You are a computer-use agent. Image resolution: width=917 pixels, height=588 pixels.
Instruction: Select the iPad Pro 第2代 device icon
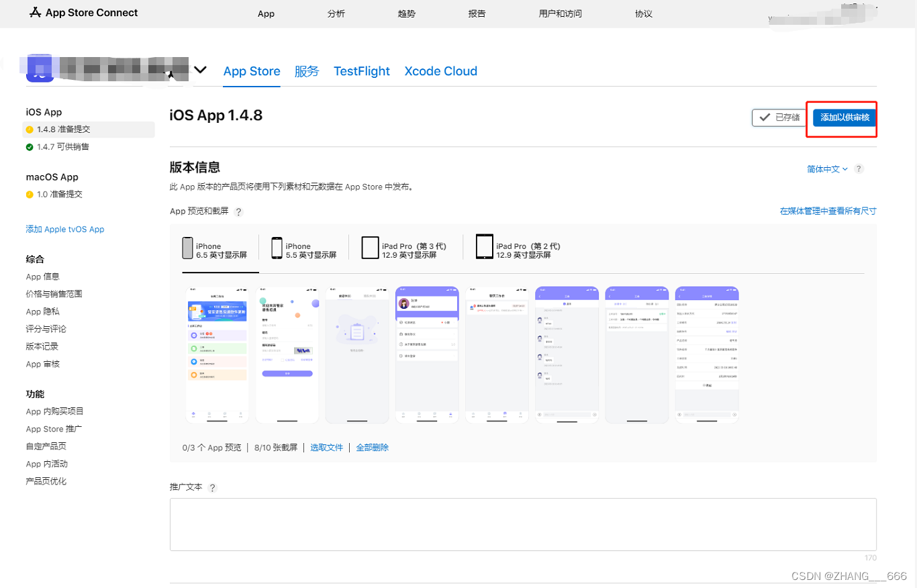click(484, 247)
